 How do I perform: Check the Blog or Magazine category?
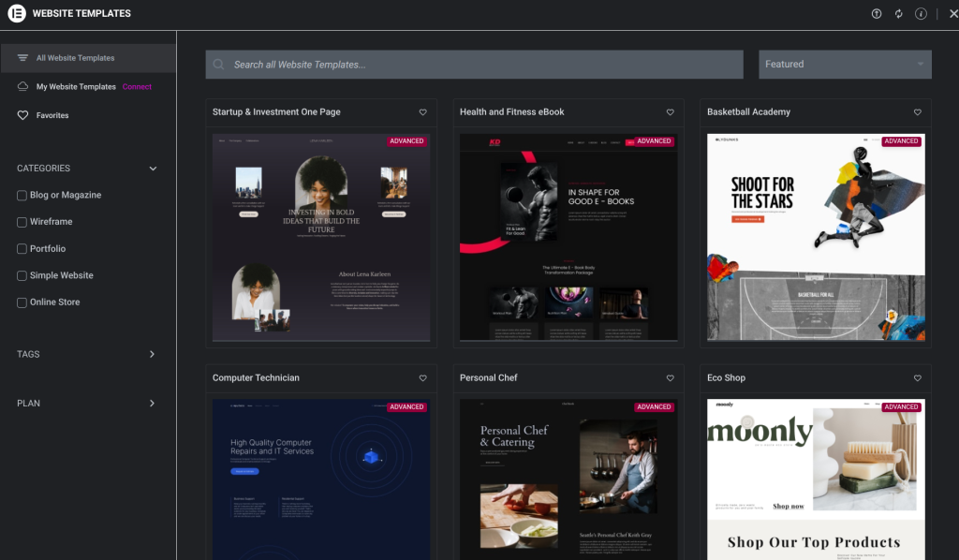22,195
